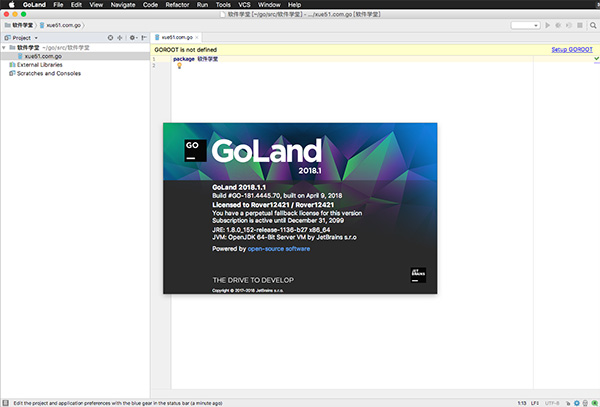Open the Edit menu
The width and height of the screenshot is (600, 407).
click(x=76, y=5)
